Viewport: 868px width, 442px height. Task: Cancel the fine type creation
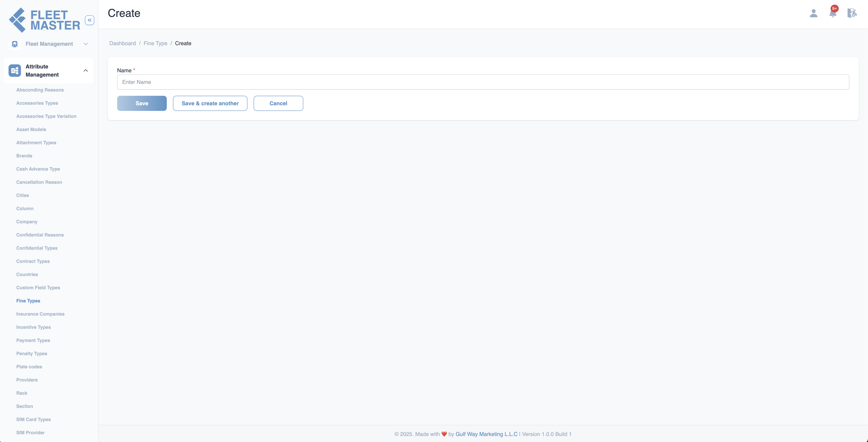pos(278,103)
